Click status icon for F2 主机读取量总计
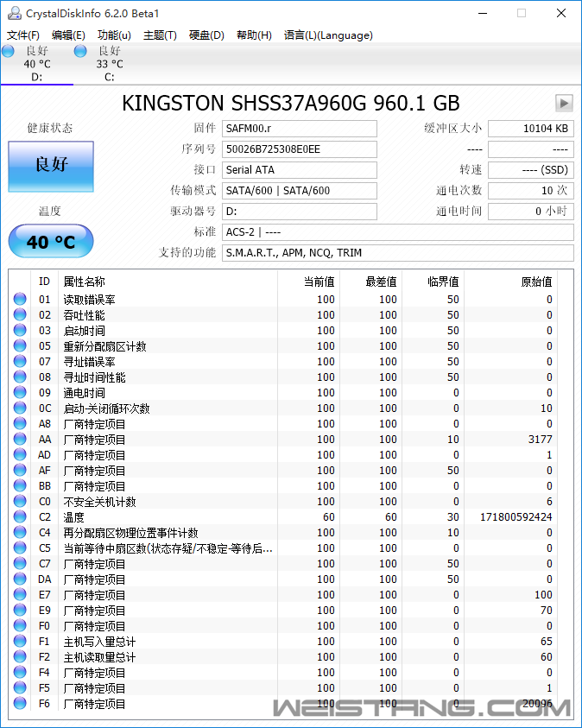The width and height of the screenshot is (582, 728). [20, 657]
